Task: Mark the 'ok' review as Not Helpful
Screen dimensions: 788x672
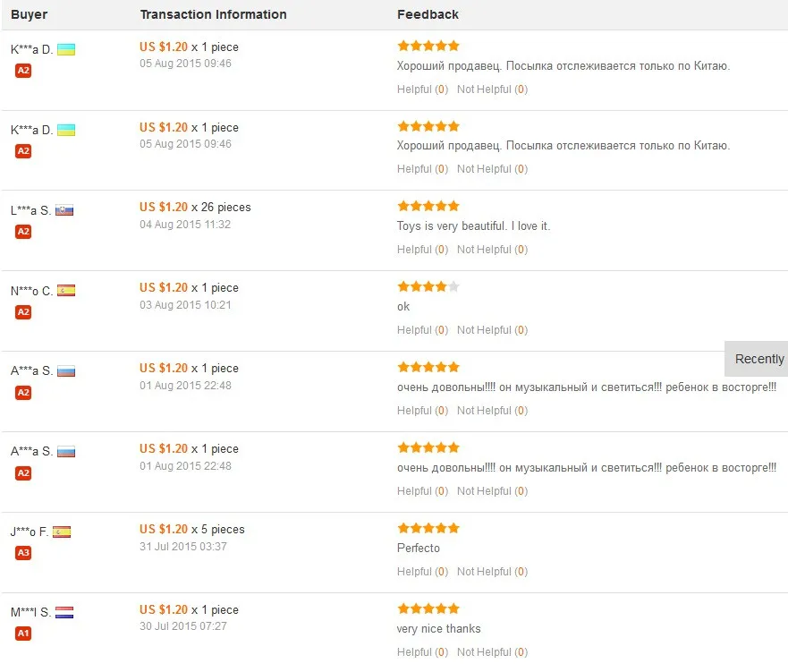Action: click(492, 329)
